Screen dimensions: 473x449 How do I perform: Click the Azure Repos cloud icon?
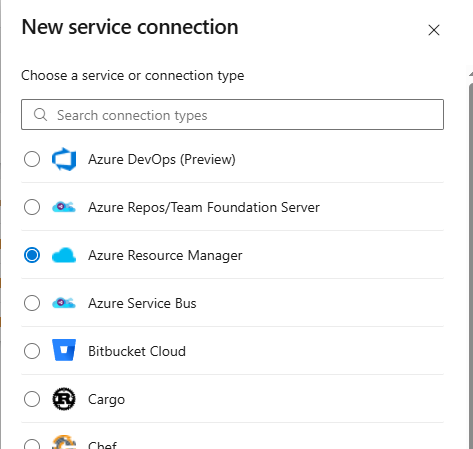pyautogui.click(x=64, y=207)
